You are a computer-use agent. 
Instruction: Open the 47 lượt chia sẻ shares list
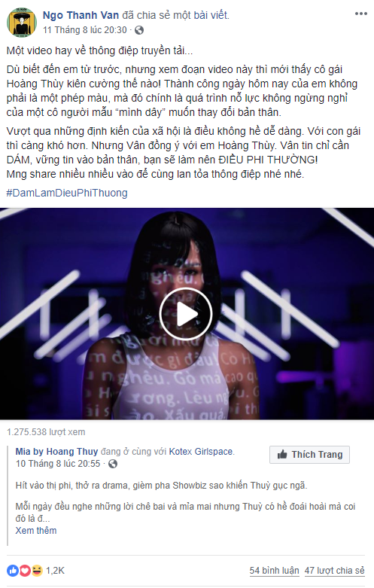click(x=334, y=571)
